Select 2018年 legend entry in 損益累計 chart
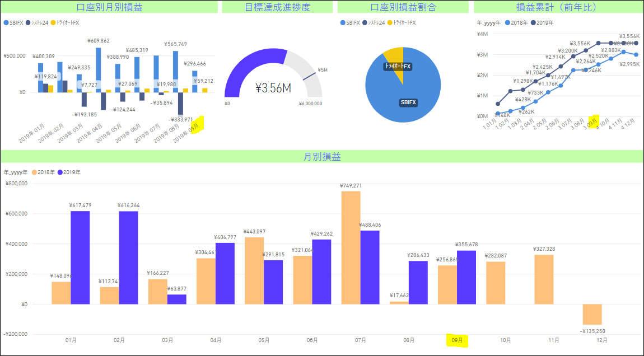The height and width of the screenshot is (356, 644). [516, 22]
